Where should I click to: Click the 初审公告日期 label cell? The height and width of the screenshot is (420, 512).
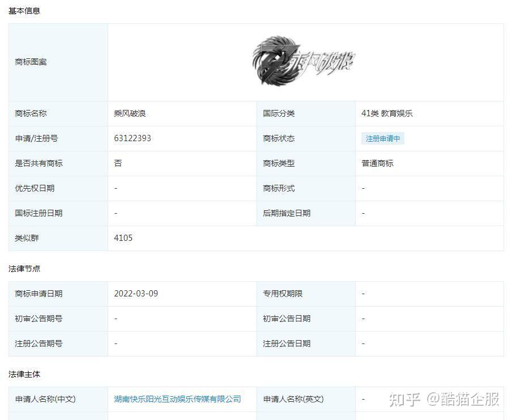(306, 319)
